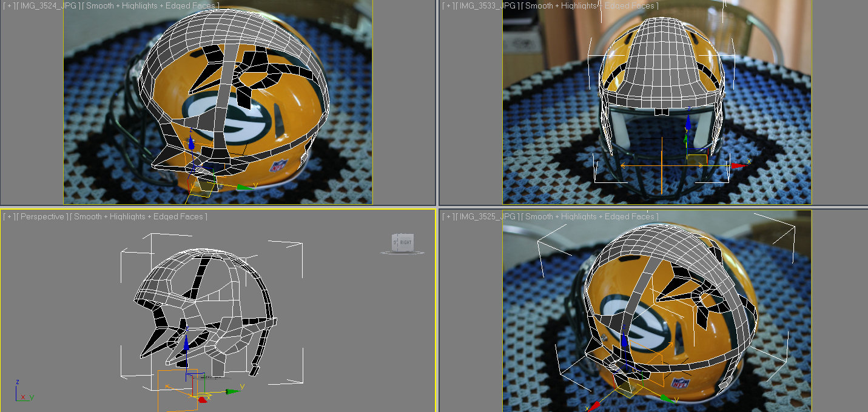Open shading menu in Perspective viewport
The height and width of the screenshot is (412, 868).
(x=139, y=216)
